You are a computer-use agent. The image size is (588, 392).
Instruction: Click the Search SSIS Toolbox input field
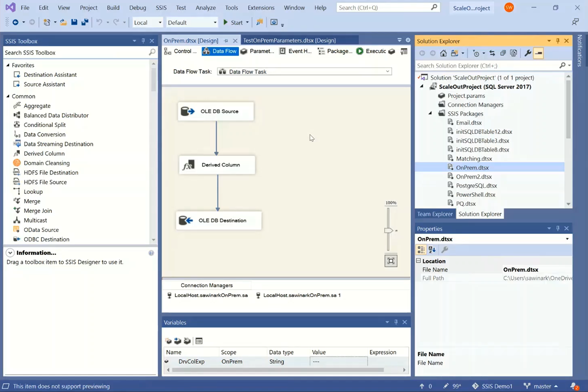(x=72, y=52)
